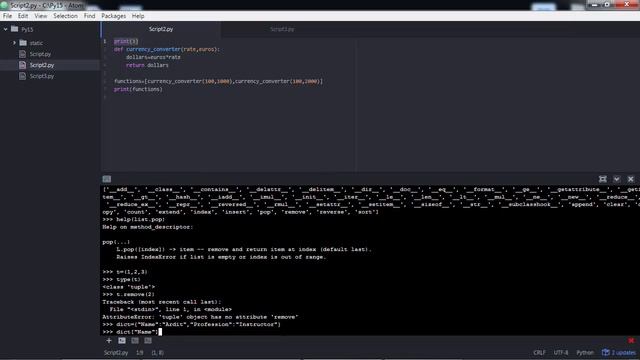640x360 pixels.
Task: Change the CRLF line ending setting
Action: click(539, 353)
